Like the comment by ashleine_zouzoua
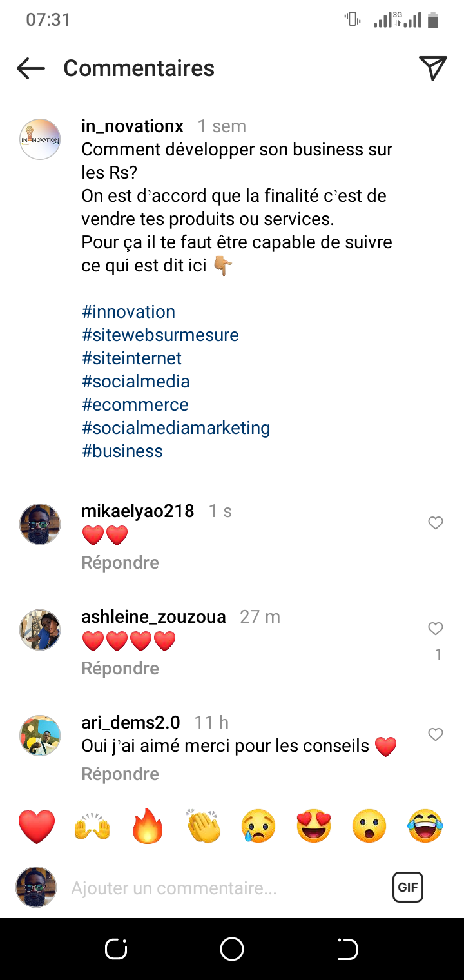 pyautogui.click(x=436, y=629)
